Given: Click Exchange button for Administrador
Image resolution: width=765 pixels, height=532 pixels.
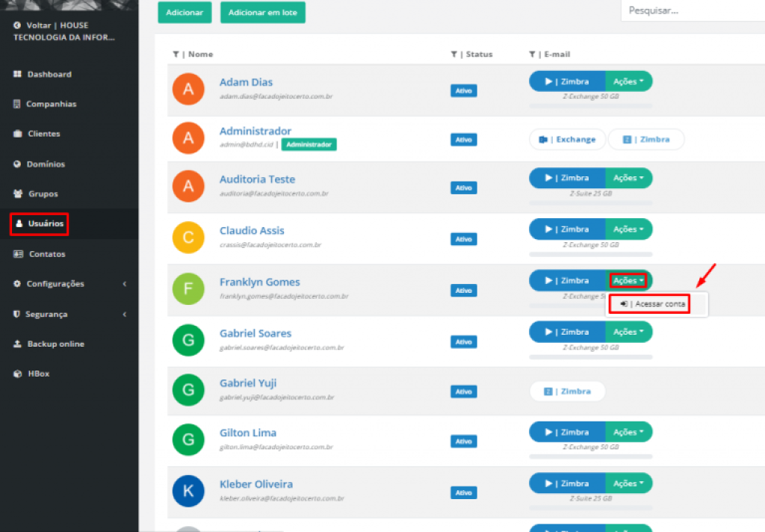Looking at the screenshot, I should [x=568, y=140].
